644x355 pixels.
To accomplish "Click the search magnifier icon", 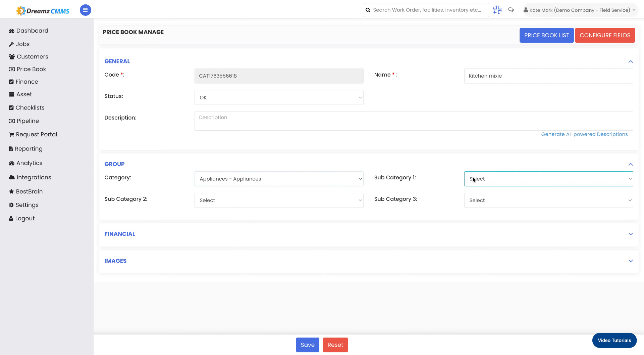I will coord(368,10).
